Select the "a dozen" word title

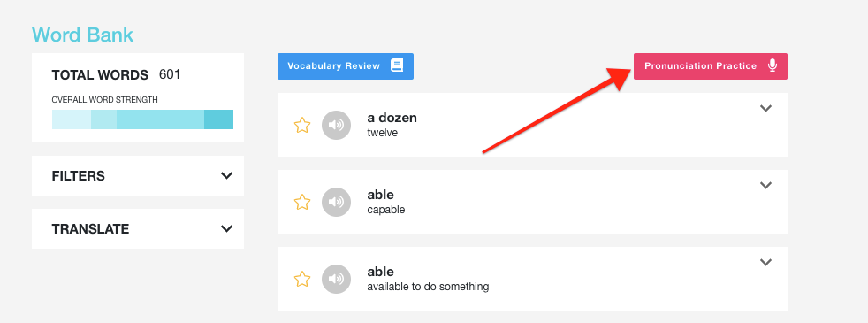click(x=392, y=118)
